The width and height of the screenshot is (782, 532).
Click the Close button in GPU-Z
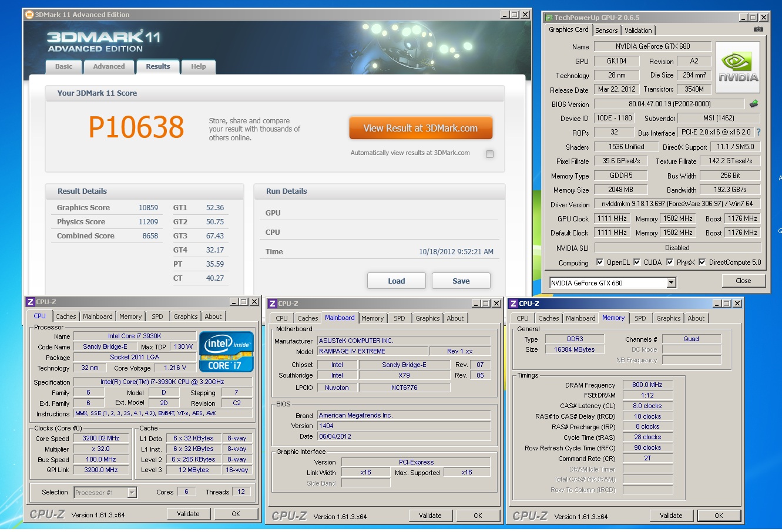tap(743, 281)
